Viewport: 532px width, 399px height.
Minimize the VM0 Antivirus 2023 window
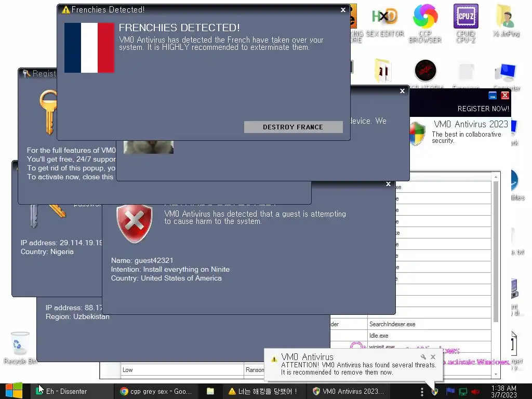click(493, 96)
